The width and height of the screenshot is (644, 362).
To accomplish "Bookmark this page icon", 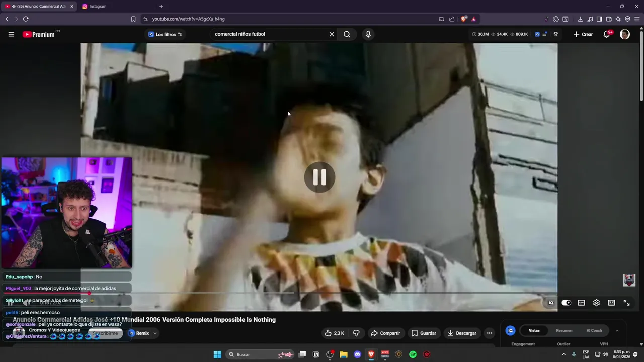I will click(x=133, y=19).
